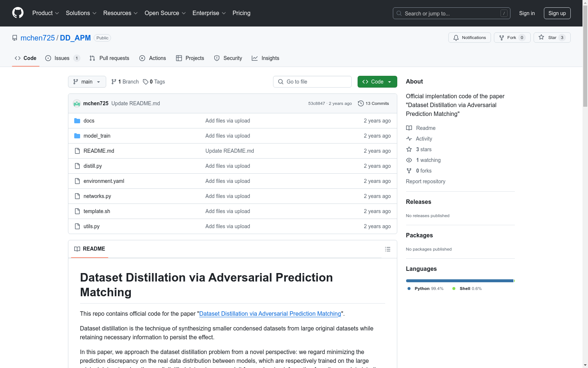
Task: Open the mchen725 owner link
Action: pos(37,38)
